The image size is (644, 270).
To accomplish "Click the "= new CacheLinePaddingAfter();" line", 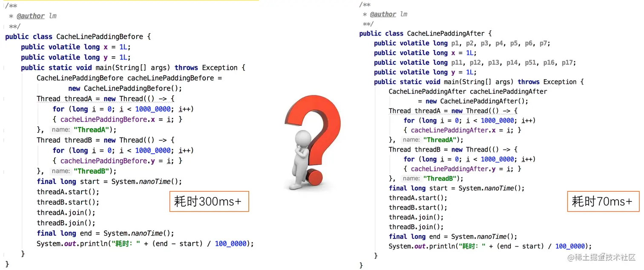I will 473,101.
